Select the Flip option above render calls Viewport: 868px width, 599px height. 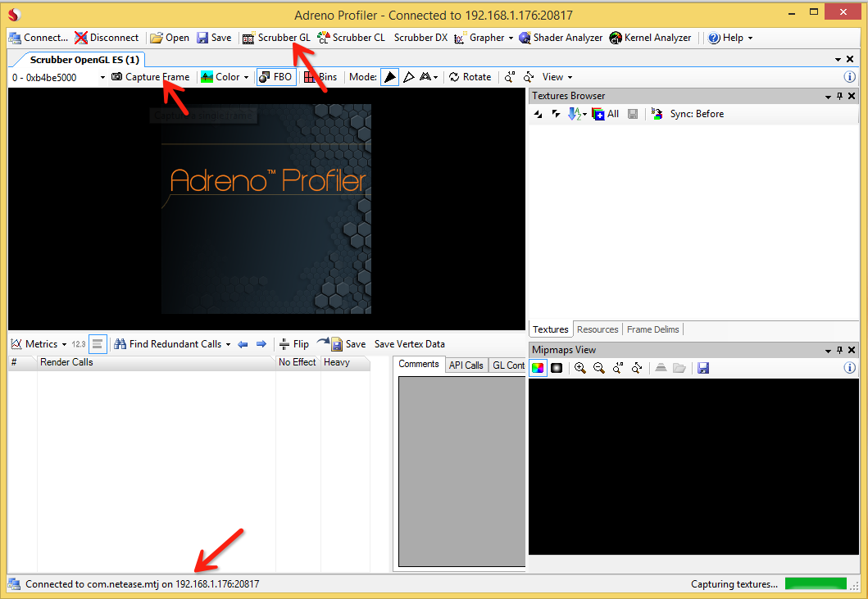(293, 343)
